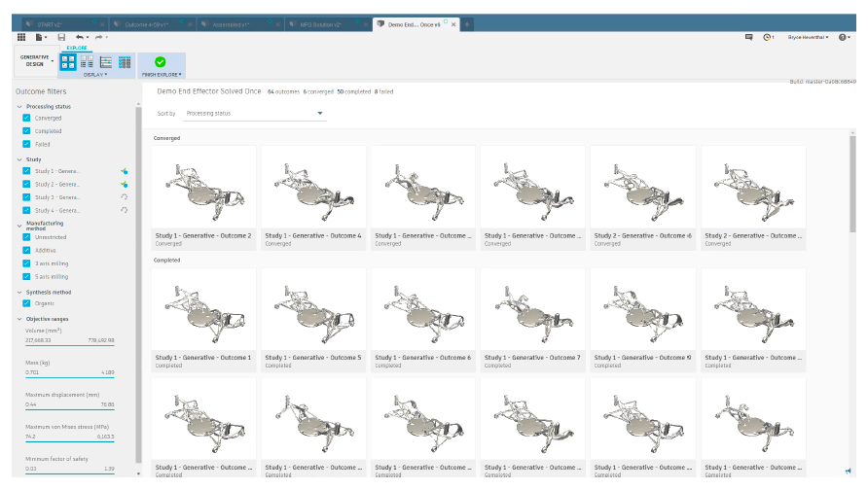The width and height of the screenshot is (868, 490).
Task: Uncheck the Converged filter checkbox
Action: click(x=27, y=119)
